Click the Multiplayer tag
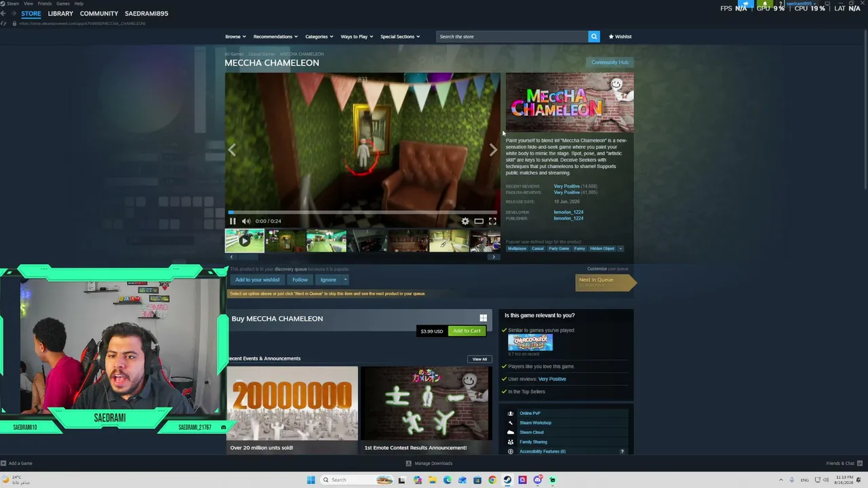868x488 pixels. pos(517,249)
